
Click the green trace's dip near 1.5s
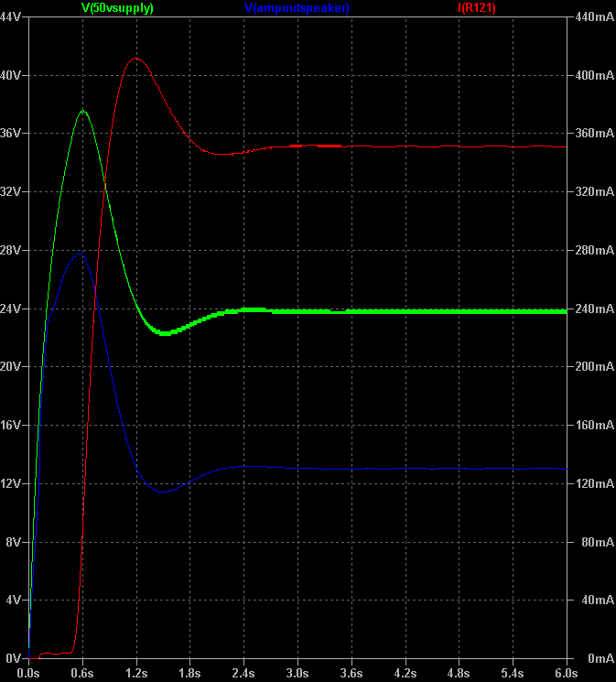(164, 333)
